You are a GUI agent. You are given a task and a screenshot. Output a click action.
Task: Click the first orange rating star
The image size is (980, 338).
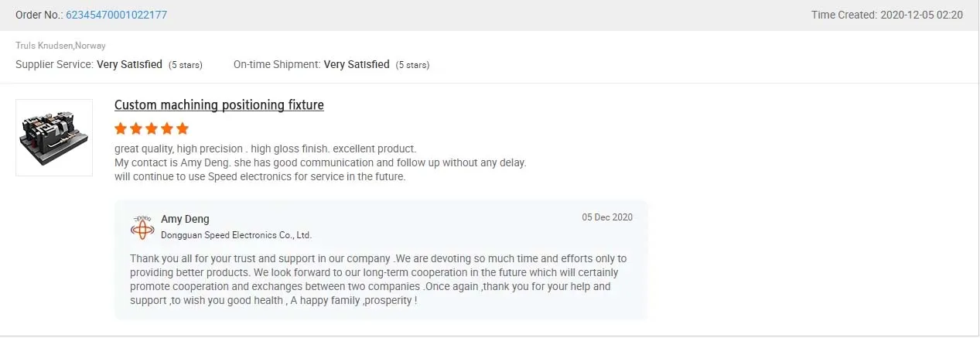(121, 128)
